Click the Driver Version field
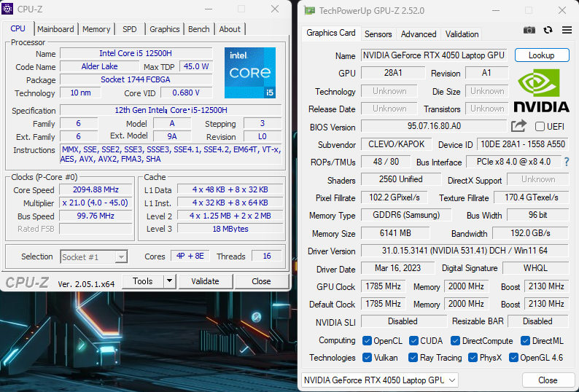The width and height of the screenshot is (579, 392). click(465, 251)
